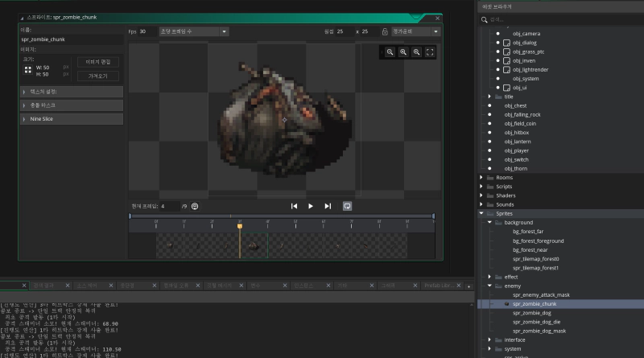Toggle the origin lock padlock
The width and height of the screenshot is (644, 358).
point(385,31)
